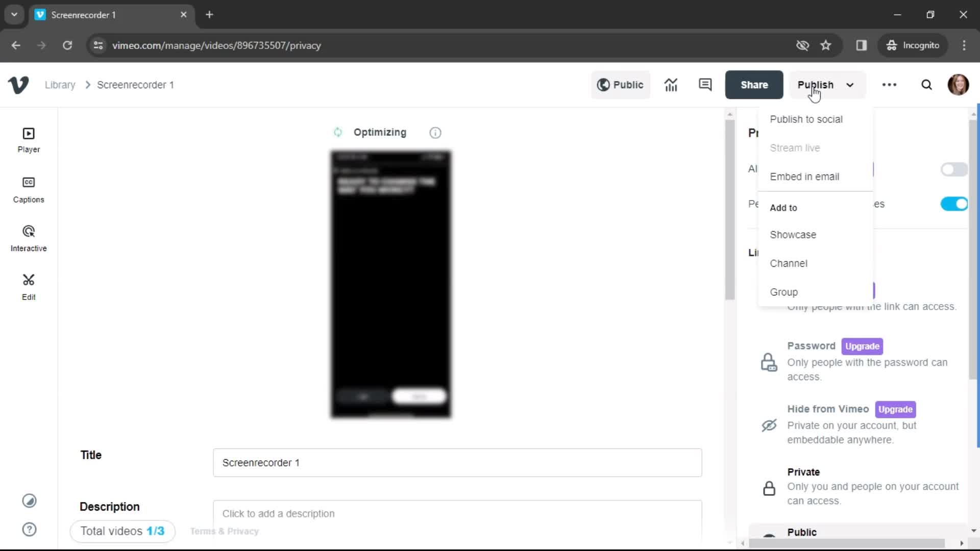Image resolution: width=980 pixels, height=551 pixels.
Task: Click the Vimeo home logo icon
Action: pyautogui.click(x=18, y=85)
